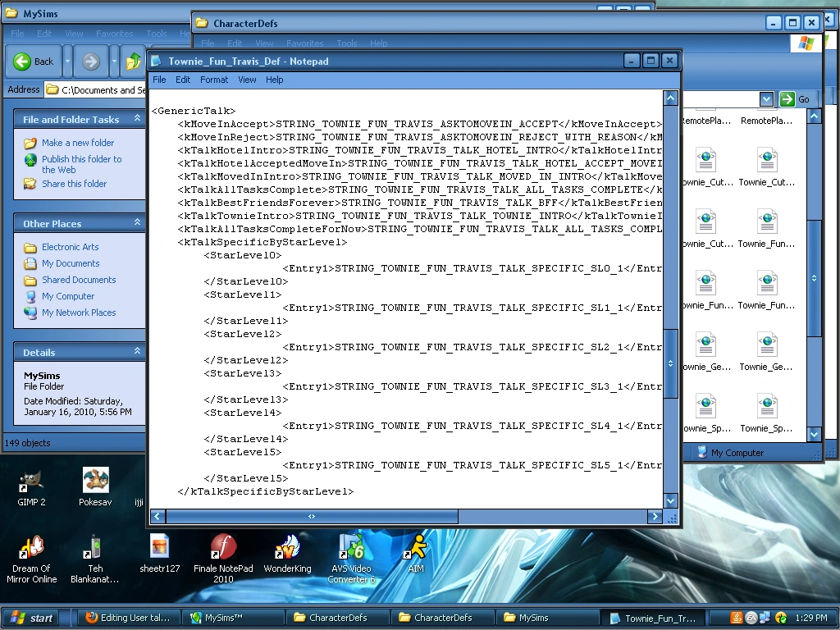Image resolution: width=840 pixels, height=630 pixels.
Task: Open the Notepad File menu
Action: pyautogui.click(x=160, y=80)
